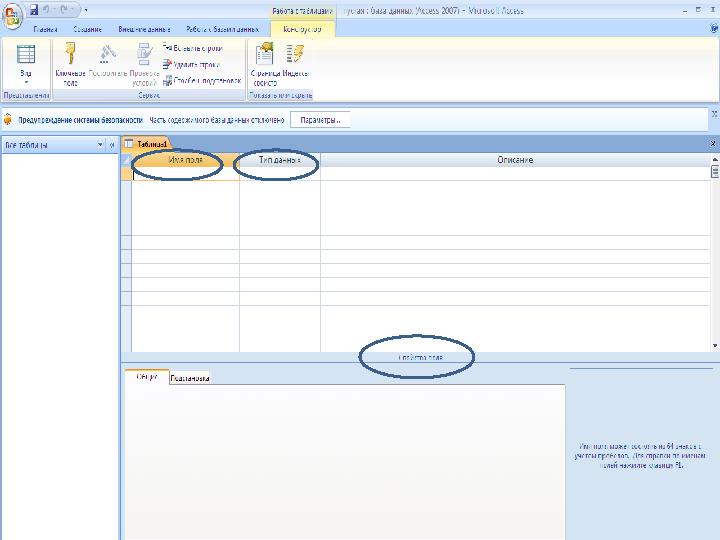Image resolution: width=720 pixels, height=540 pixels.
Task: Click the Работа с таблицами contextual header
Action: coord(302,11)
